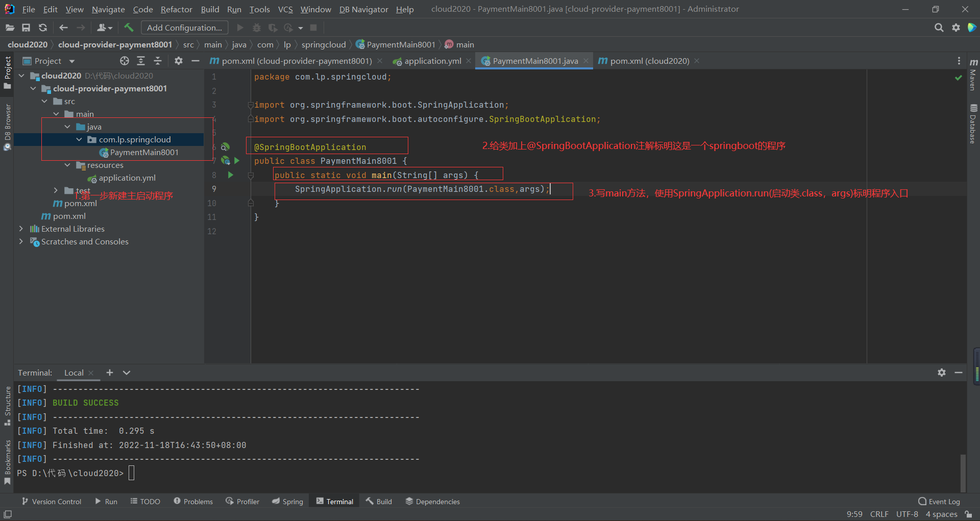Toggle Structure tool window stripe
Image resolution: width=980 pixels, height=521 pixels.
coord(8,406)
